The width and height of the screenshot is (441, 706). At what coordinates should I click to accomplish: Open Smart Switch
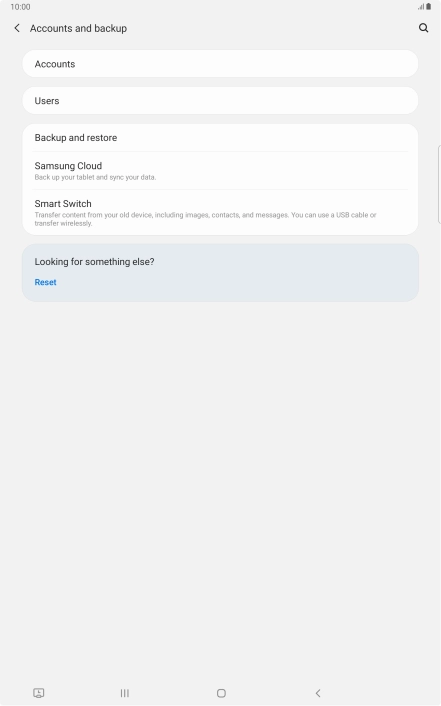[220, 213]
